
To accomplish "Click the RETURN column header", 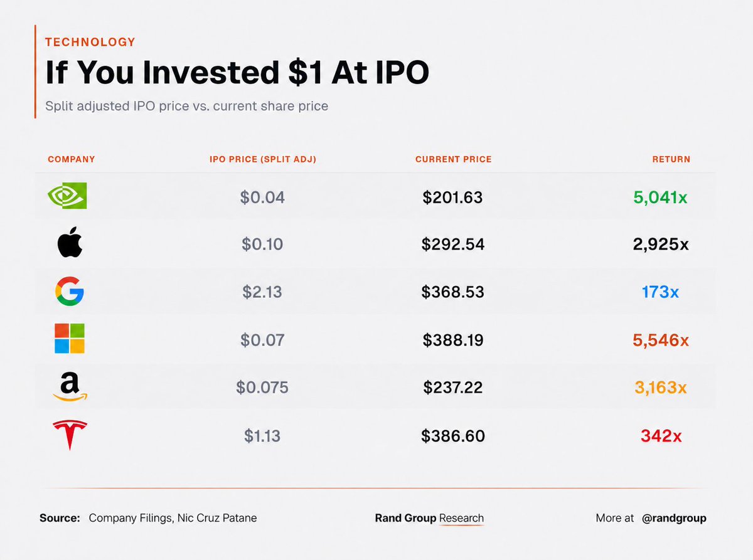I will 671,159.
